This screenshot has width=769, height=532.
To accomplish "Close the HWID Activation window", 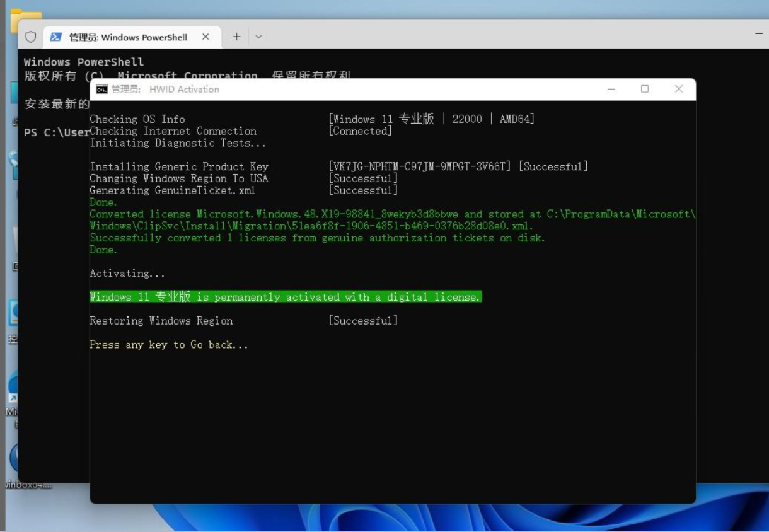I will [x=679, y=89].
